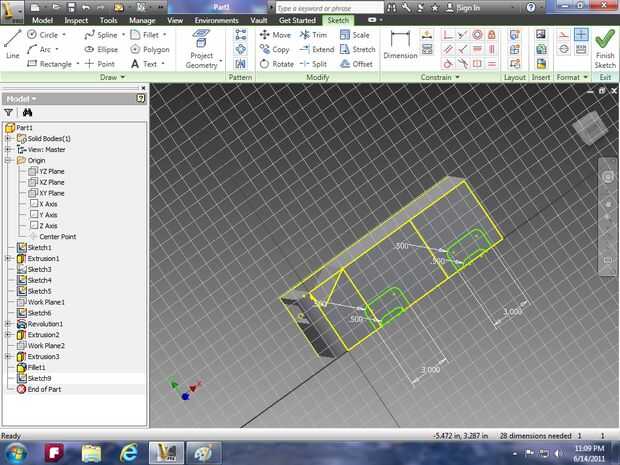The image size is (620, 465).
Task: Pick the Ellipse tool
Action: pos(102,49)
